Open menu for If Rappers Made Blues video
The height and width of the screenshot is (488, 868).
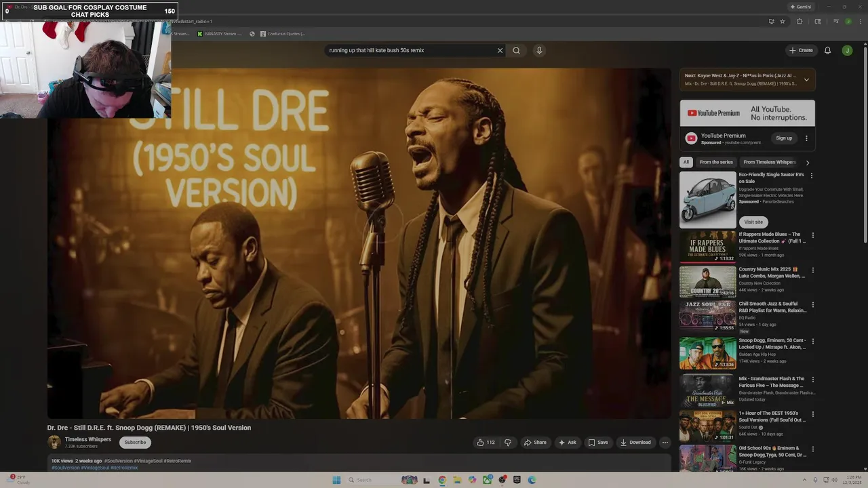click(812, 235)
